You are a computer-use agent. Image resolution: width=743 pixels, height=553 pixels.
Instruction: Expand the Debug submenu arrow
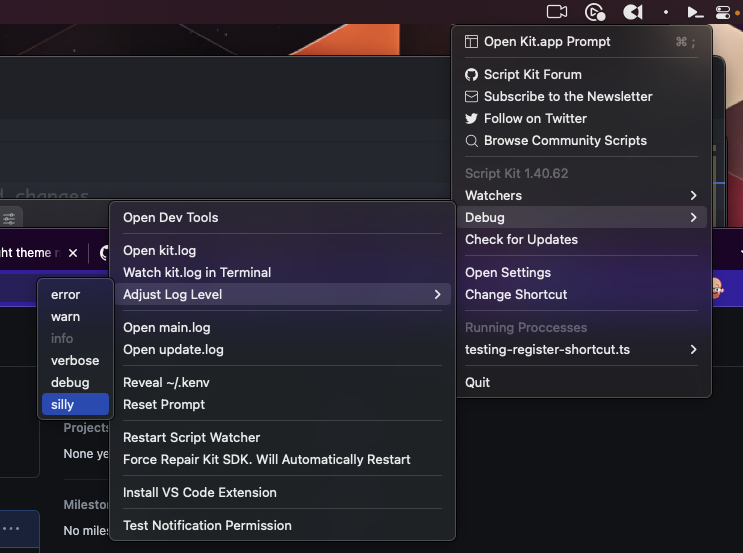point(693,217)
